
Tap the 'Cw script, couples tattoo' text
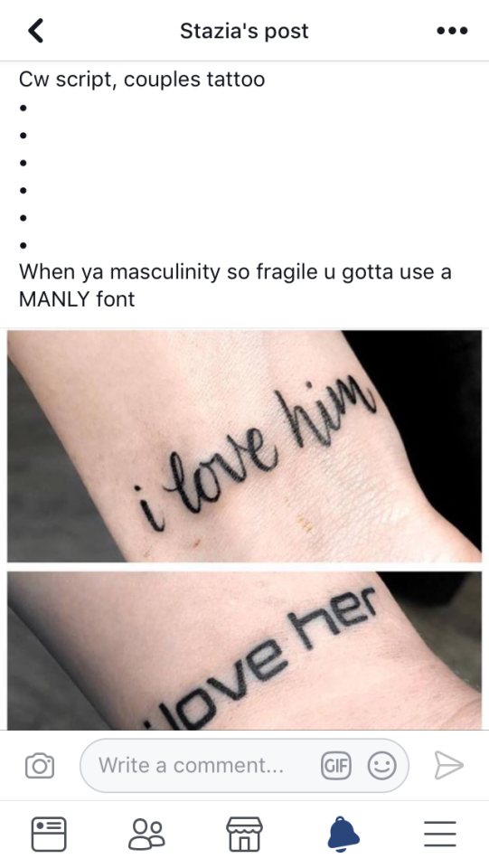(x=142, y=80)
